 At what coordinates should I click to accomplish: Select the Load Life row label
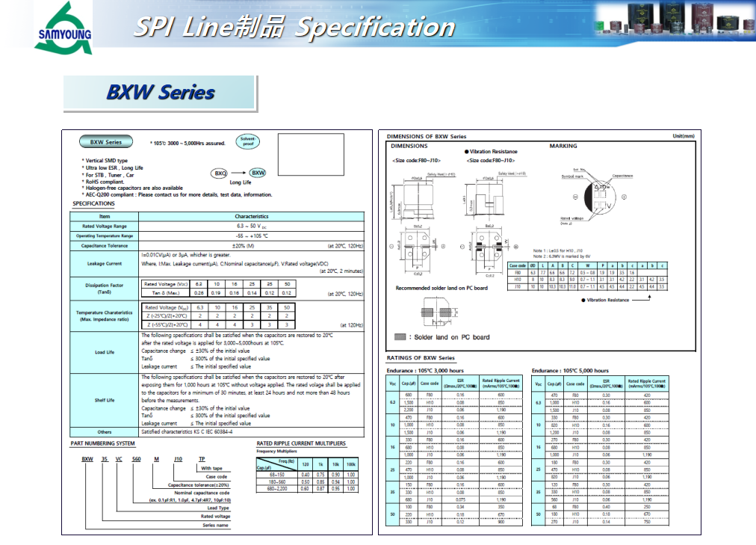coord(104,353)
